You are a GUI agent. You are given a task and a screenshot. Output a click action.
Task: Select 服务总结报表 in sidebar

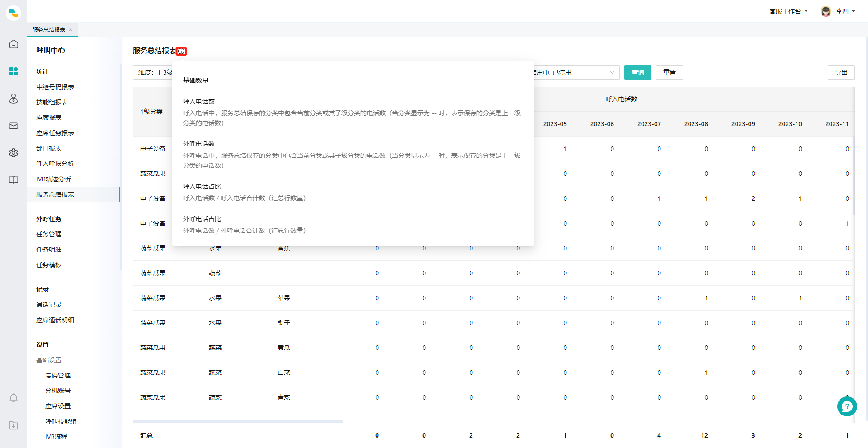tap(73, 194)
